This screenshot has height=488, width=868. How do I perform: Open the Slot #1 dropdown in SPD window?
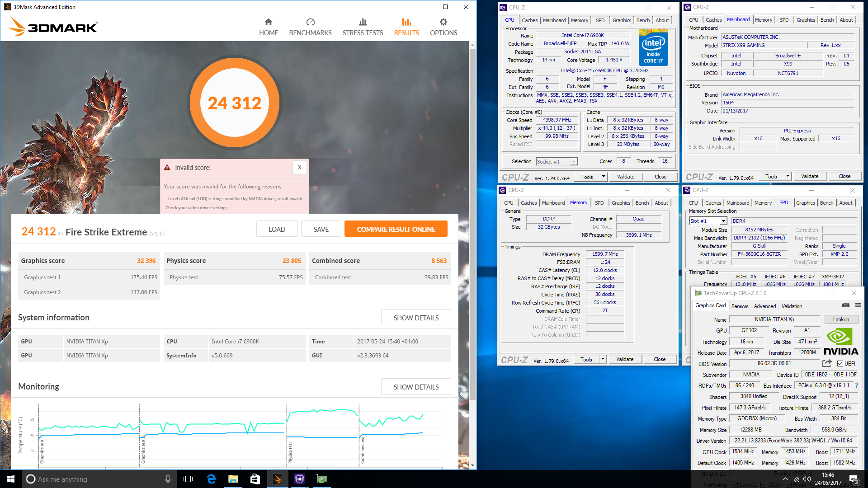click(x=708, y=221)
